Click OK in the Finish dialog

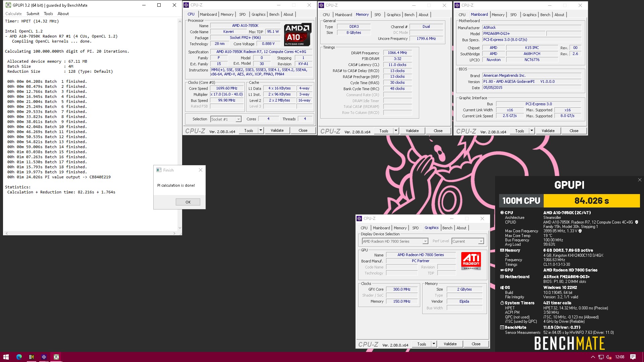(x=188, y=202)
